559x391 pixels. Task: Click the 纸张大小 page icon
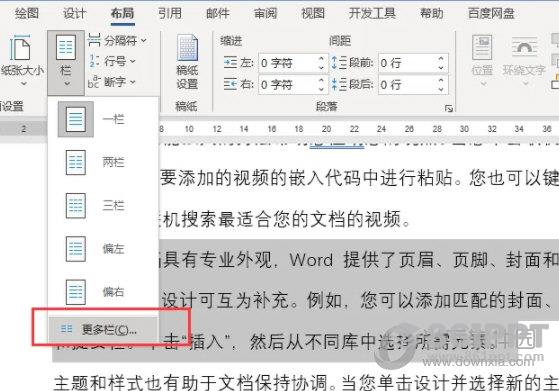tap(20, 48)
